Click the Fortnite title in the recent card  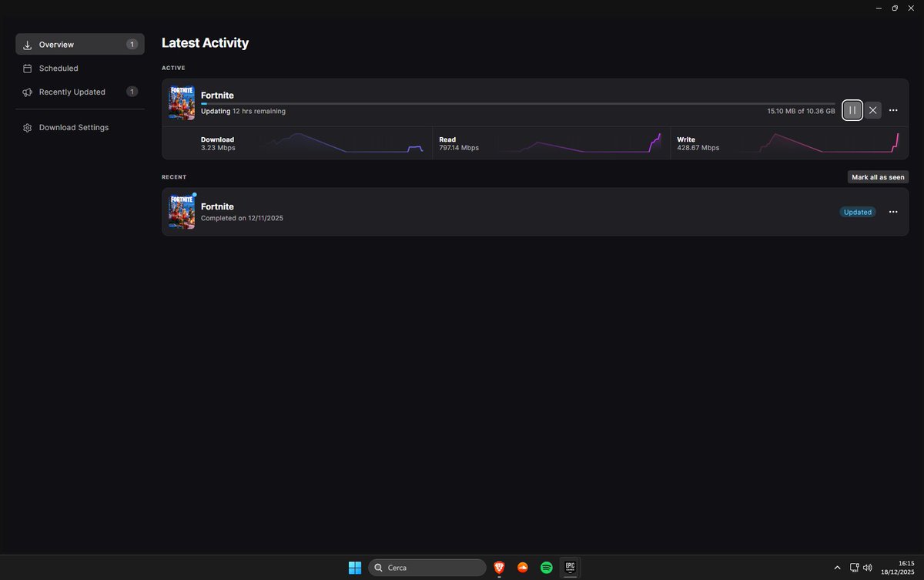click(217, 206)
